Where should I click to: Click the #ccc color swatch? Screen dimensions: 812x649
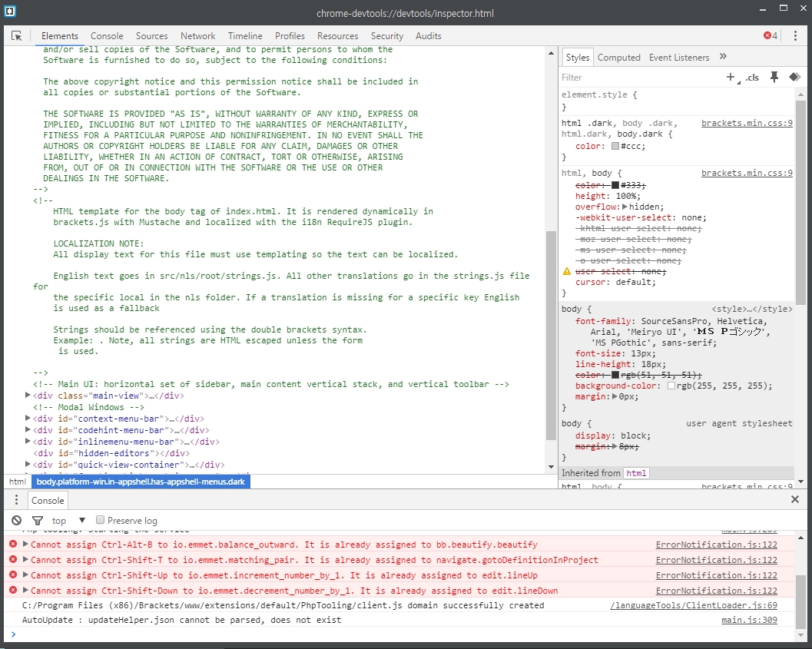pos(615,146)
